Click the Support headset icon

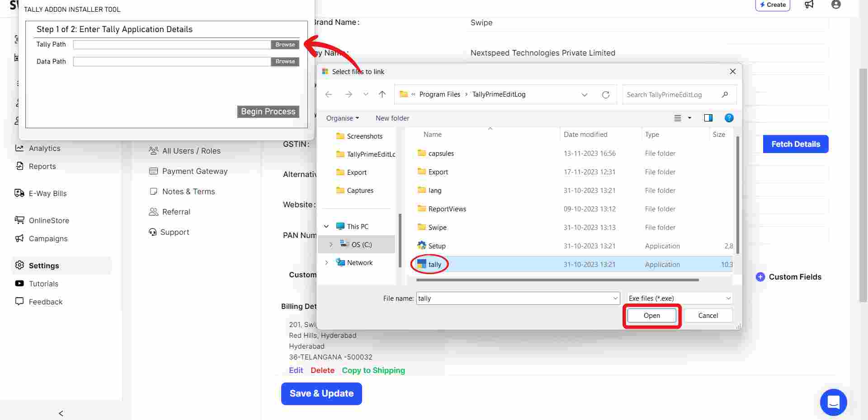tap(153, 232)
